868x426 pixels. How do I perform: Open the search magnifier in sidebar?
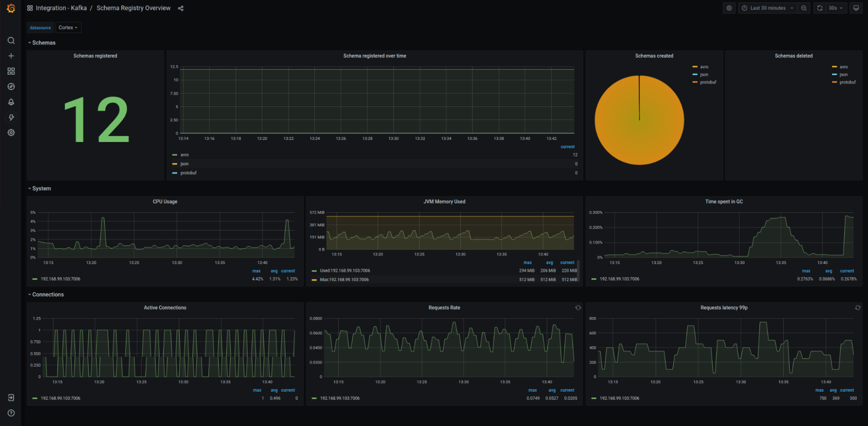(11, 40)
